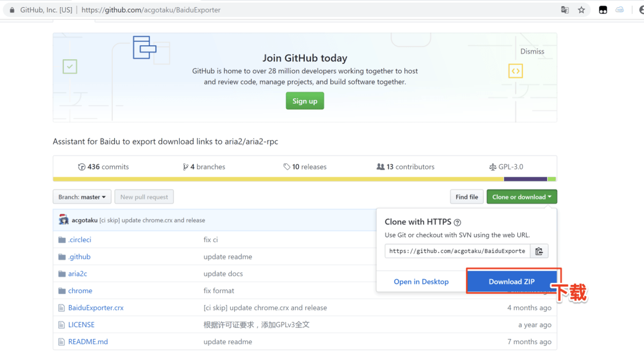Click the folder icon beside aria2c

point(62,274)
